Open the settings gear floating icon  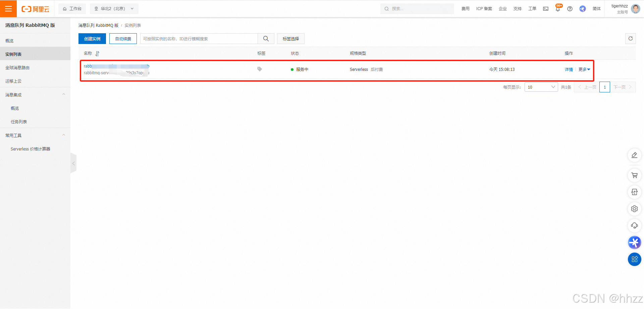[634, 209]
